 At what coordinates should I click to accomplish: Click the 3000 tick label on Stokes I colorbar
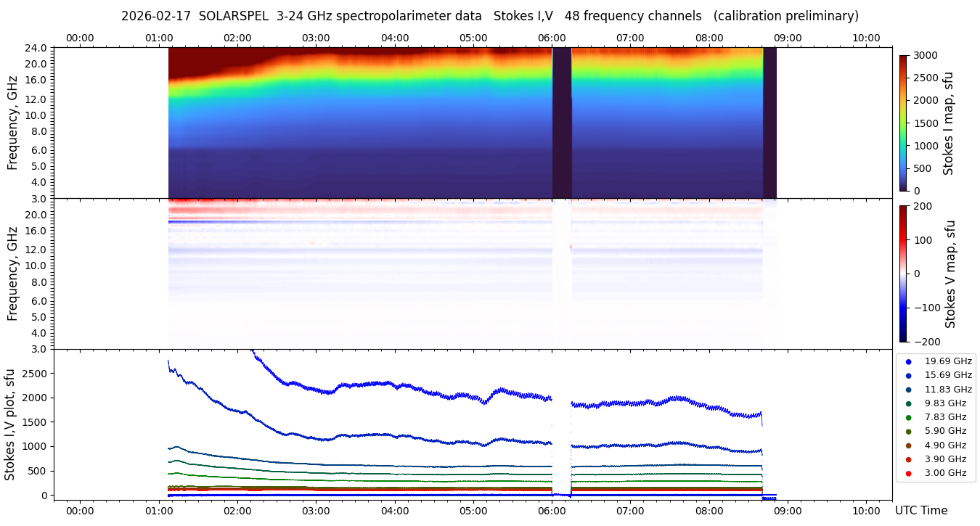tap(925, 55)
